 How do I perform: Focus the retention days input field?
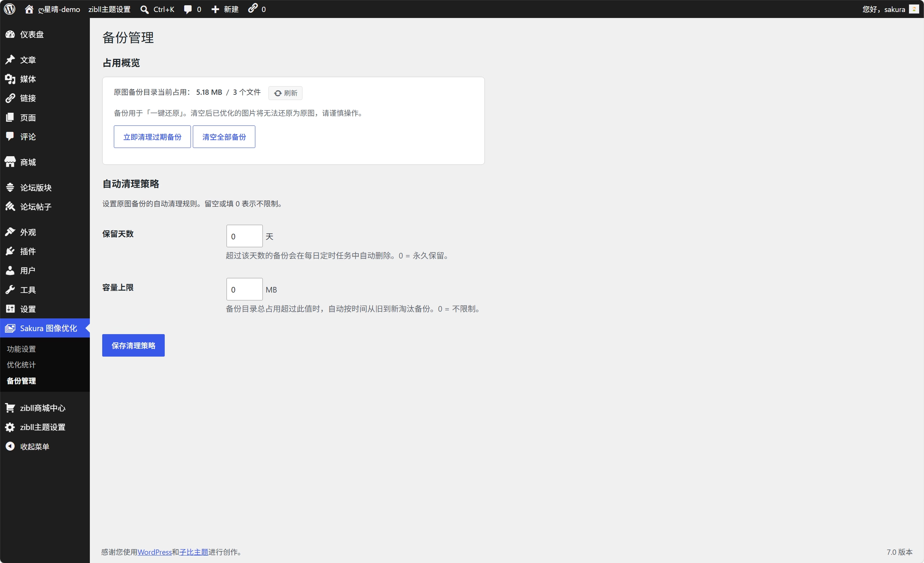(244, 236)
